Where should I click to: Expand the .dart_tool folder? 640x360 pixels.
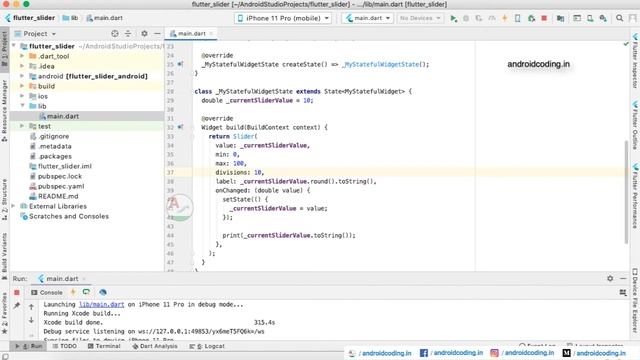point(22,56)
